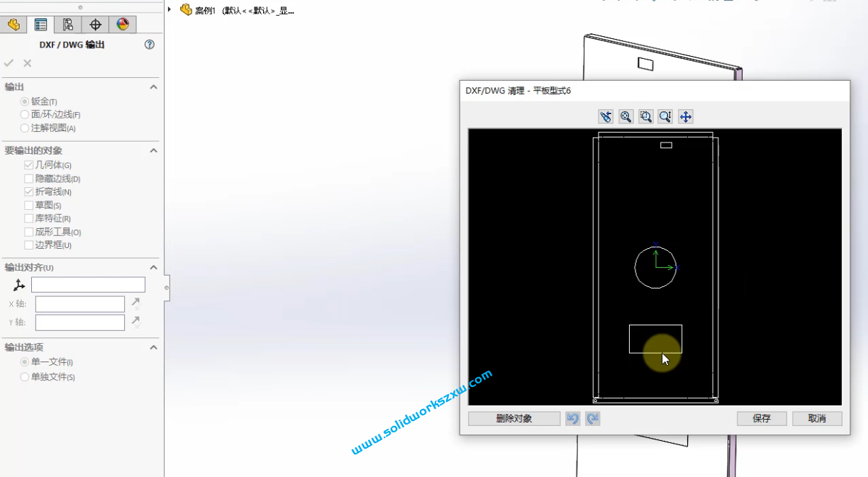The image size is (868, 477).
Task: Collapse the 输出选项 section
Action: pyautogui.click(x=153, y=347)
